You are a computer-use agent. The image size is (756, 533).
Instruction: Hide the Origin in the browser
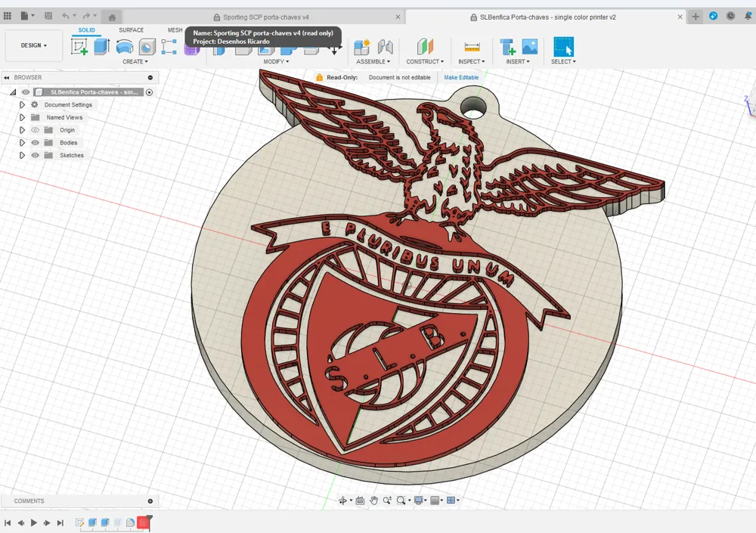click(x=35, y=129)
